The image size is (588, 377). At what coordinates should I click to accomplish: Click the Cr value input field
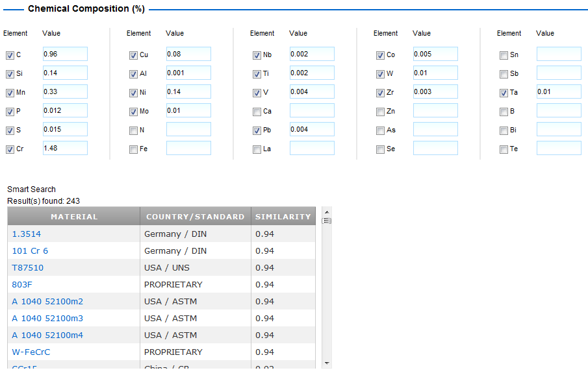[x=65, y=149]
